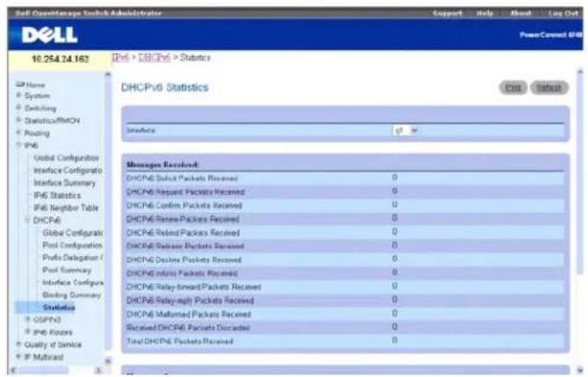Click the DHCPv6 Solicit Packets Received row
Screen dimensions: 588x377
coord(345,179)
